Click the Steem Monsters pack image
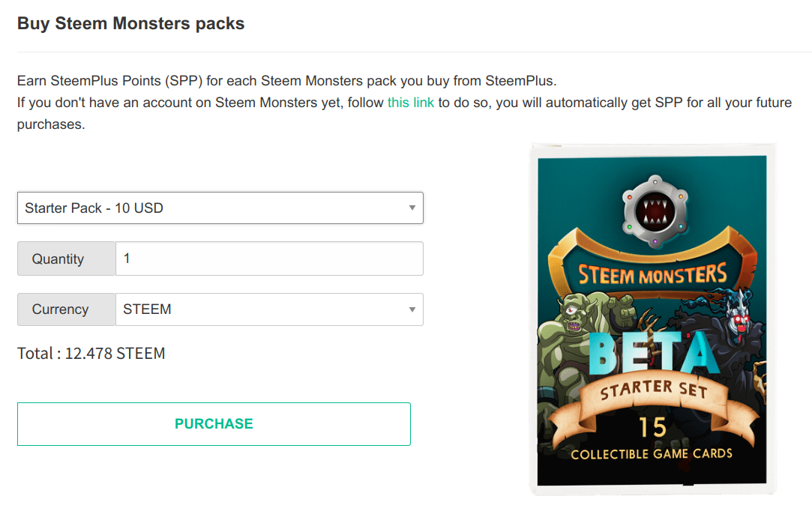 [652, 319]
